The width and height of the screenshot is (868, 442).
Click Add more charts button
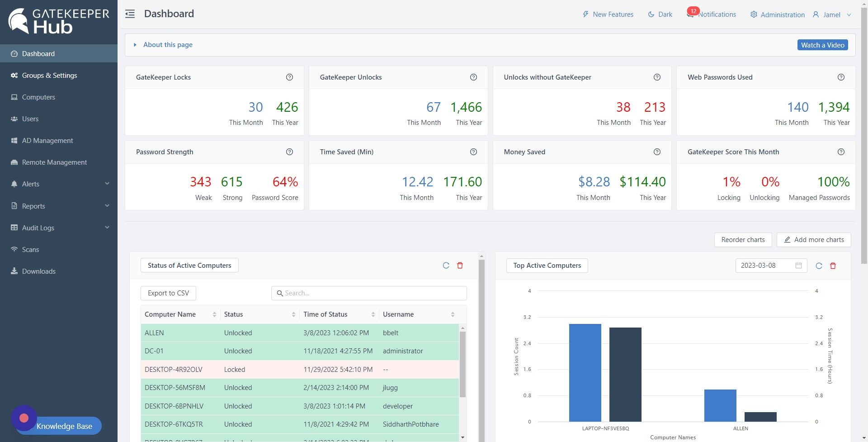pos(814,240)
